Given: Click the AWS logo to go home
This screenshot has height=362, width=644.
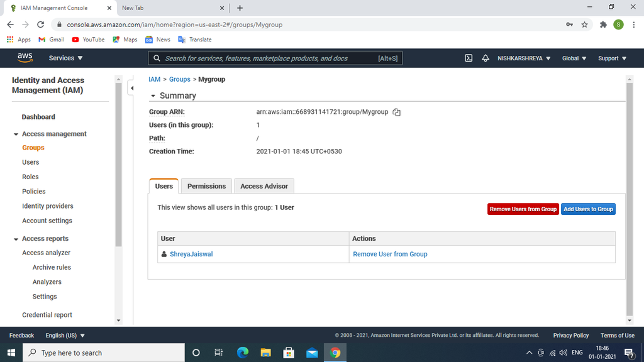Looking at the screenshot, I should point(25,57).
